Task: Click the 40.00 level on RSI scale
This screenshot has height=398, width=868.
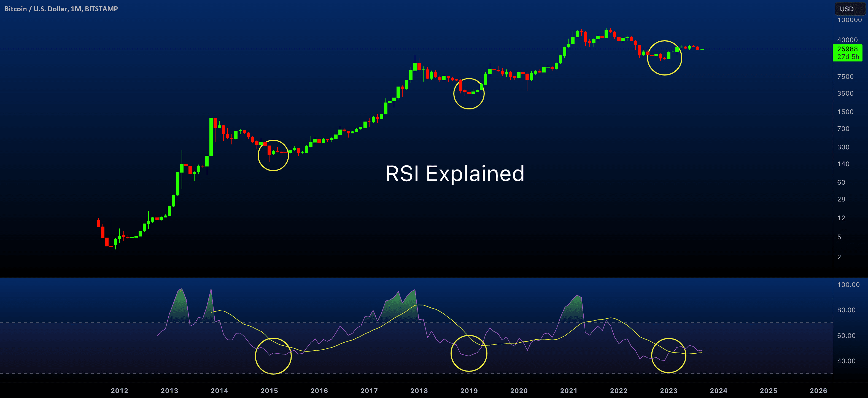Action: 846,361
